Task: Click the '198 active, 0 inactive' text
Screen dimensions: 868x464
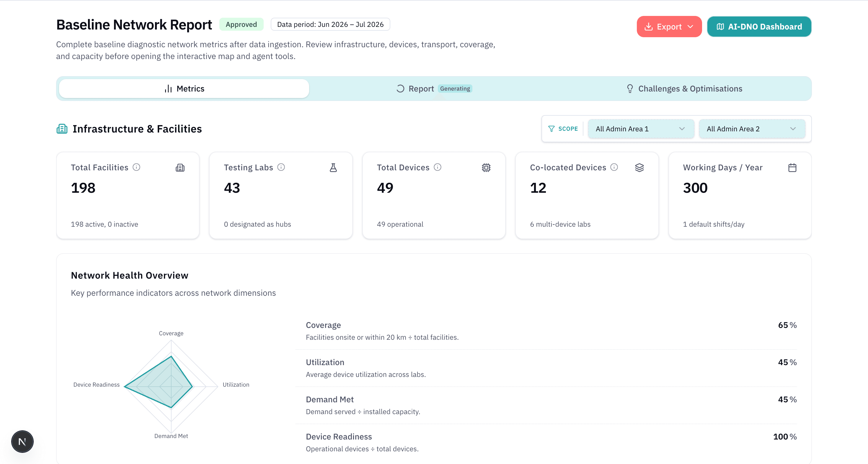Action: pyautogui.click(x=105, y=224)
